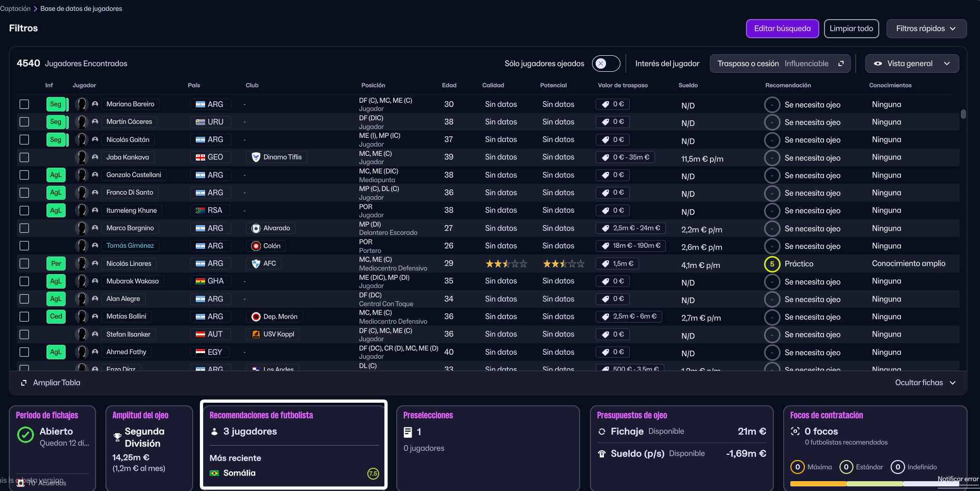This screenshot has height=491, width=980.
Task: Click the Georgia flag for Jaba Kankava
Action: click(x=200, y=157)
